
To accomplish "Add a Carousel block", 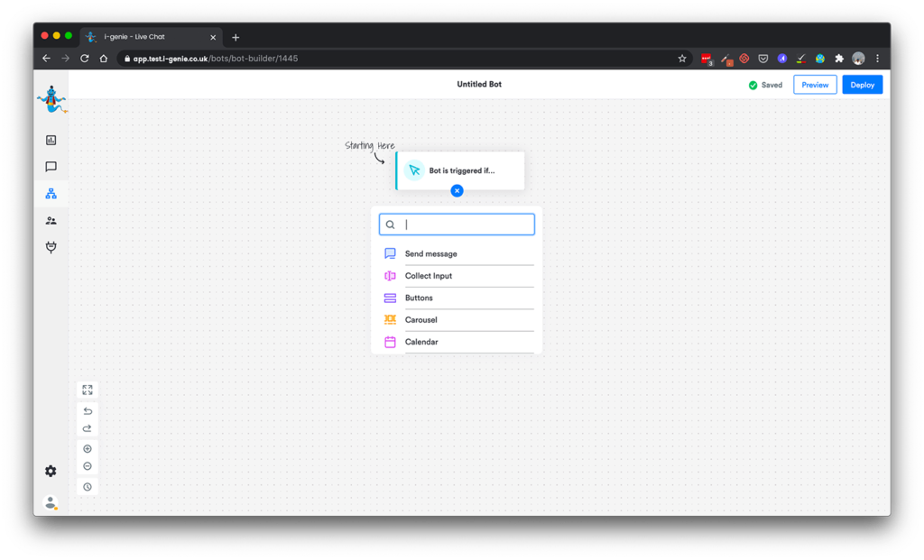I will coord(420,320).
